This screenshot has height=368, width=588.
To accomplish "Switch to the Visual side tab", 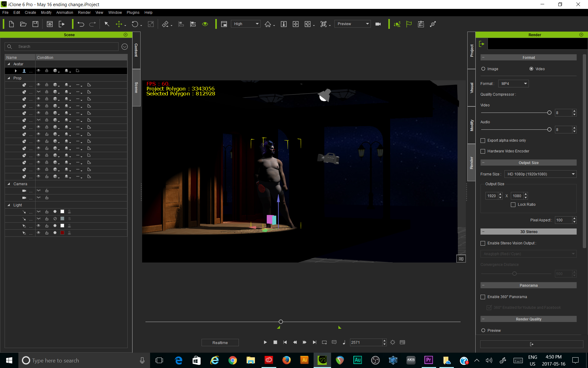I will pos(472,88).
